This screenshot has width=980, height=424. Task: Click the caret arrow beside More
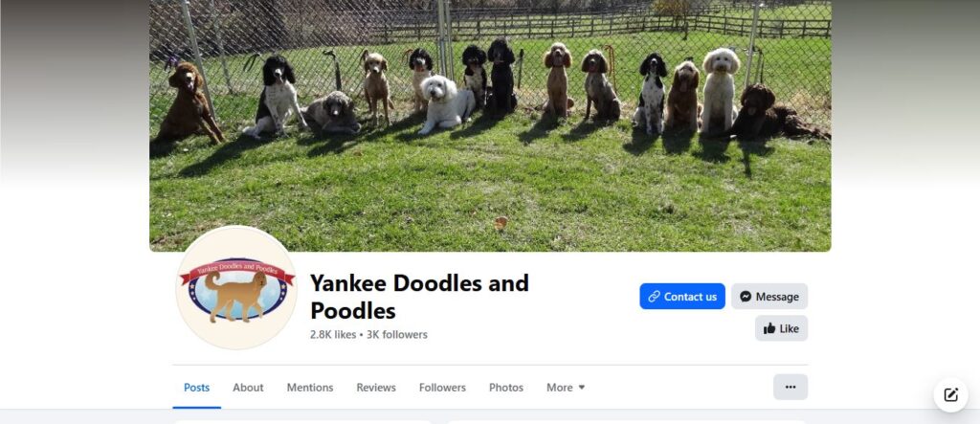(x=582, y=388)
